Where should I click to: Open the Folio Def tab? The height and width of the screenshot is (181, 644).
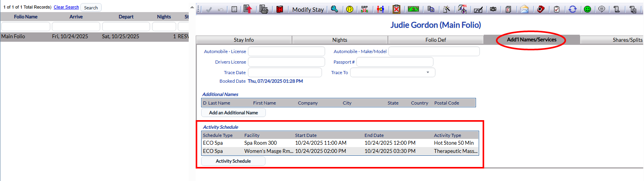point(435,40)
